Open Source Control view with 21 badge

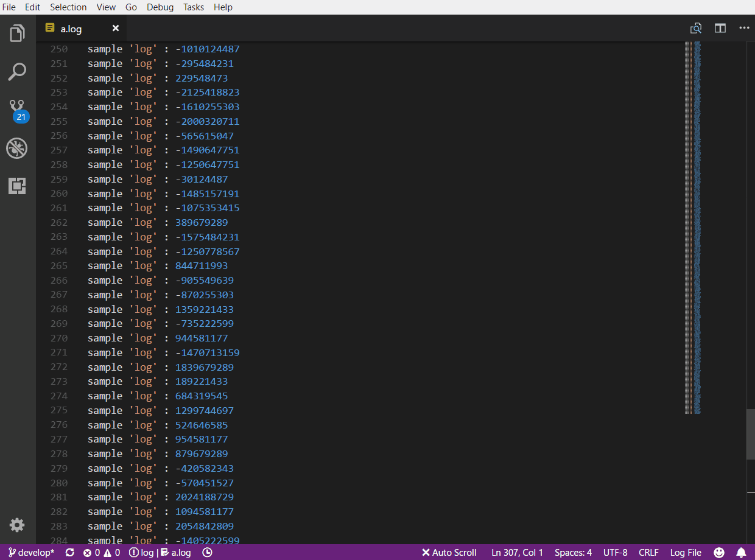18,110
